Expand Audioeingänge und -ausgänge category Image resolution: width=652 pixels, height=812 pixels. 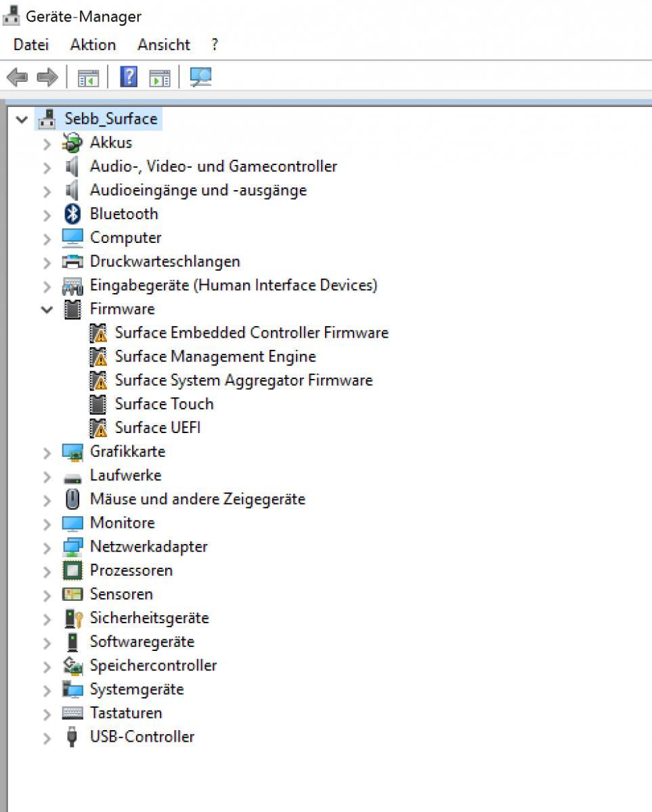click(47, 191)
